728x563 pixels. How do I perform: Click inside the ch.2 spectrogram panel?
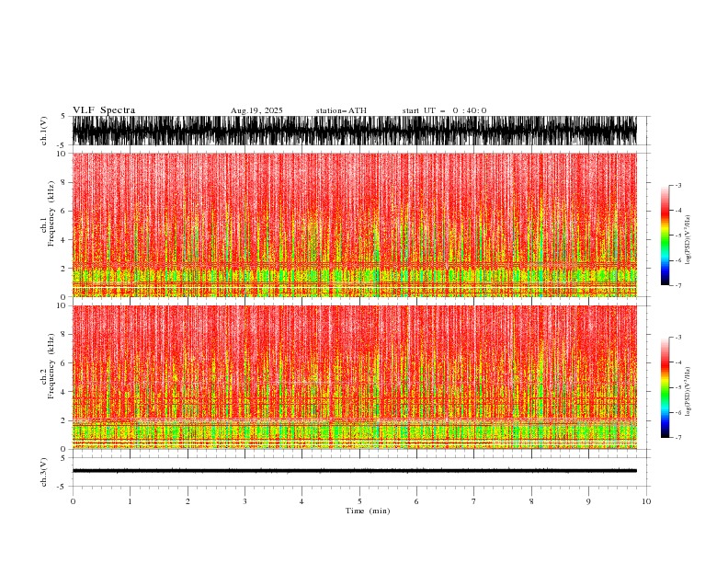tap(354, 377)
